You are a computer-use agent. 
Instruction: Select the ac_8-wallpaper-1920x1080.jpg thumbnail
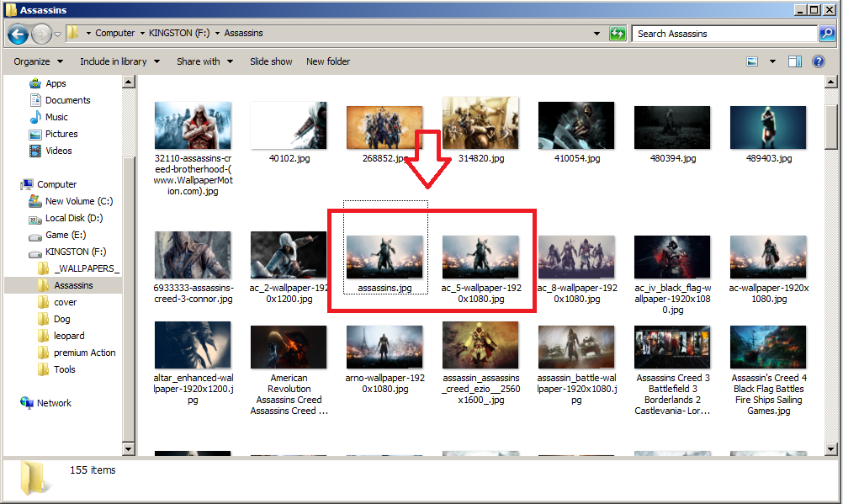(x=576, y=257)
